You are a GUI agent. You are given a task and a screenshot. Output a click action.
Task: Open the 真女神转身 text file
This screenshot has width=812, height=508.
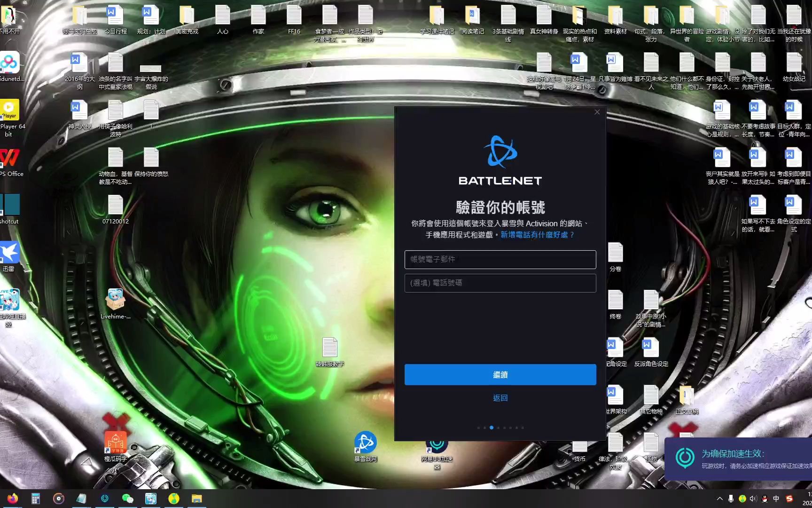544,20
